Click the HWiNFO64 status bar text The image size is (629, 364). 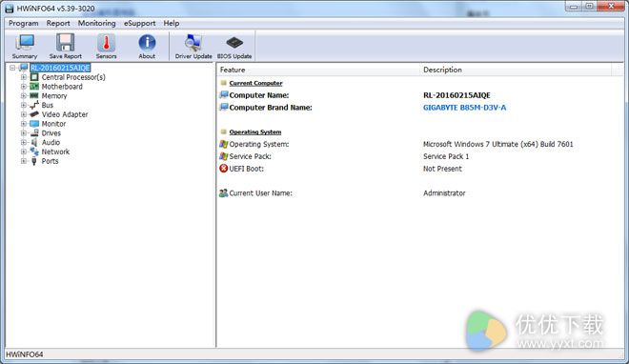pos(25,354)
